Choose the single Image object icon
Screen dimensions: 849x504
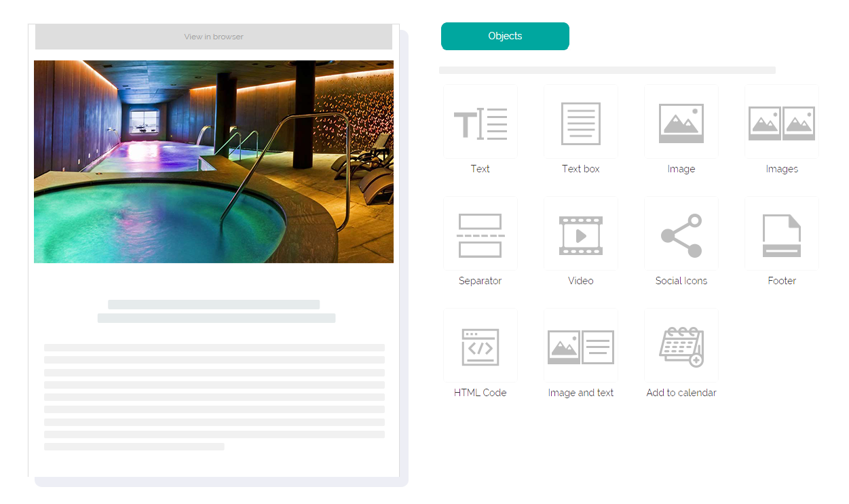pyautogui.click(x=681, y=123)
